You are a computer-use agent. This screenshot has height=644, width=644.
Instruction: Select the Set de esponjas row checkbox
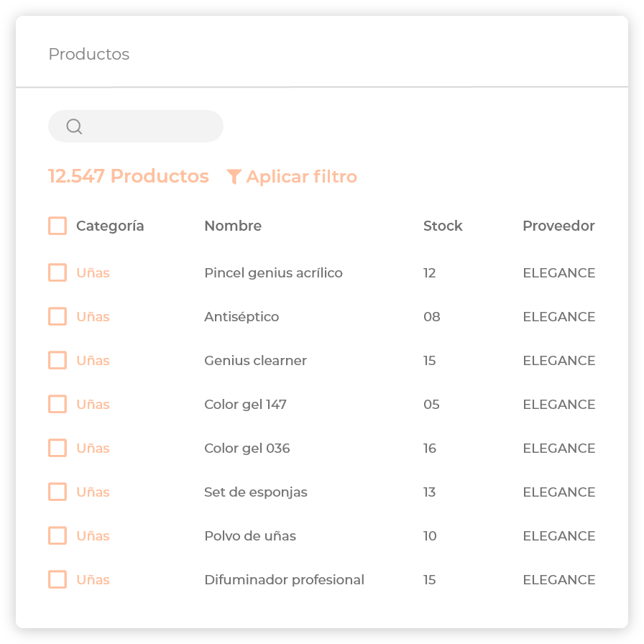[57, 492]
